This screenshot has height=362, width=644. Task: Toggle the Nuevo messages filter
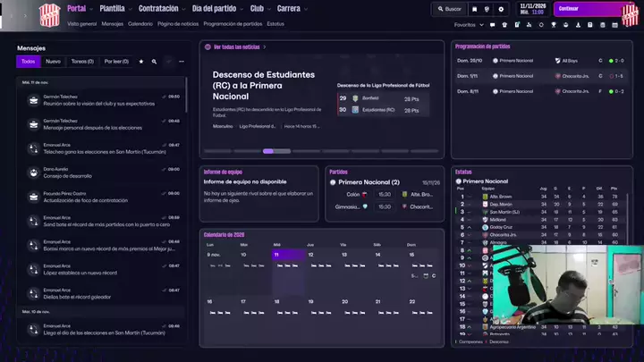[53, 62]
